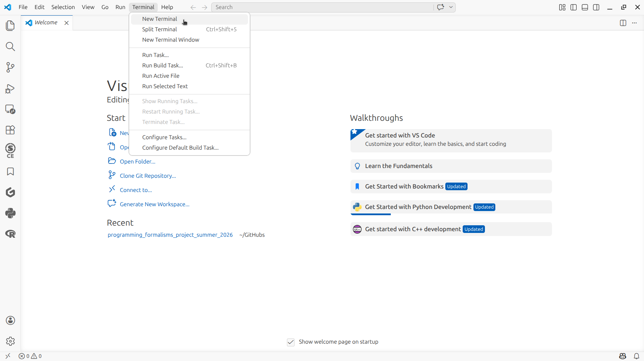Open Get started with VS Code walkthrough
The width and height of the screenshot is (644, 361).
(x=451, y=141)
